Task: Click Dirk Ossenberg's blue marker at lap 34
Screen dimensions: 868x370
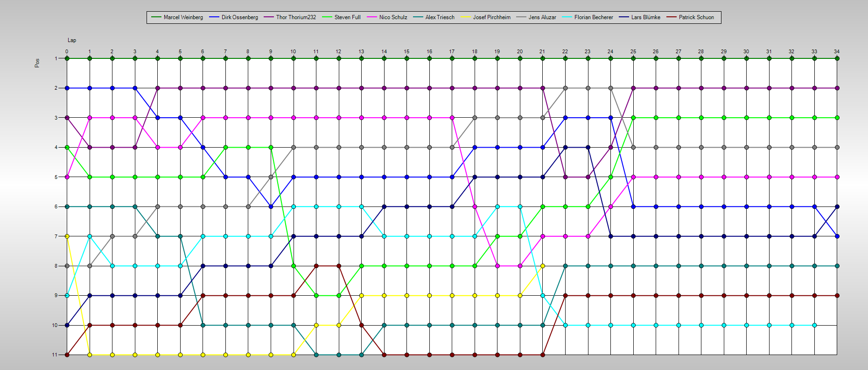Action: (837, 236)
